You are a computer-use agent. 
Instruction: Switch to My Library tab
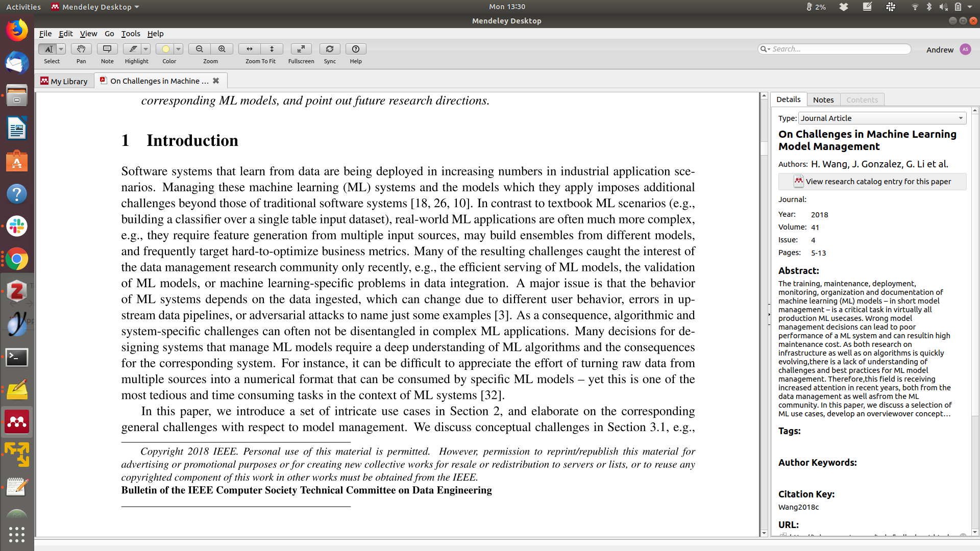(x=64, y=82)
